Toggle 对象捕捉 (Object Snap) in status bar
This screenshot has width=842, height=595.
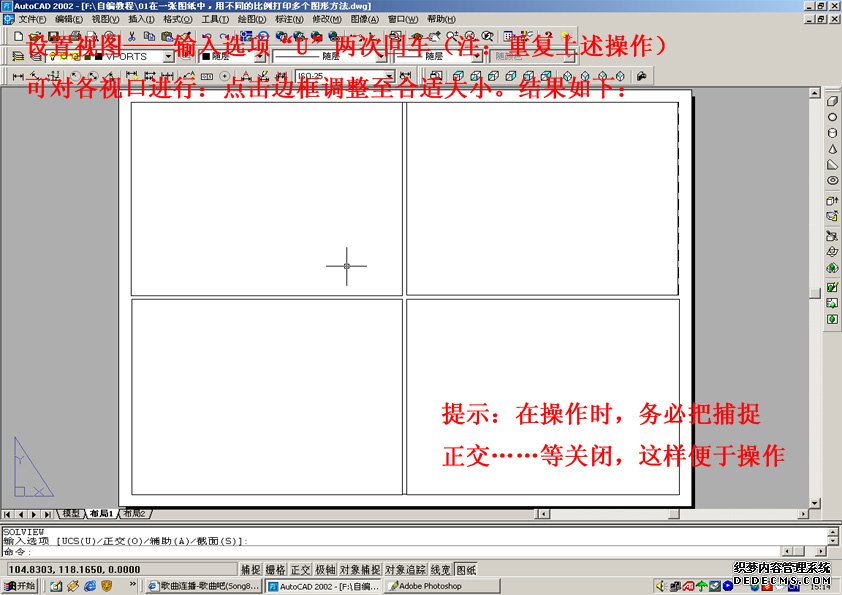(359, 569)
